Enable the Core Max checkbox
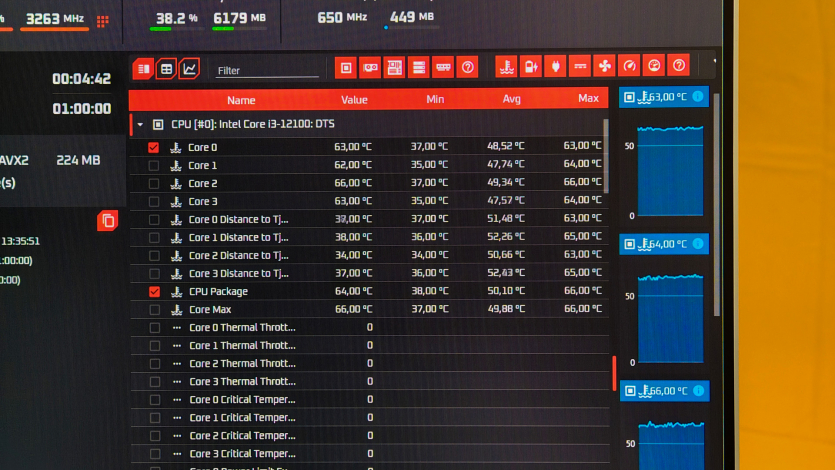The image size is (835, 470). [154, 310]
